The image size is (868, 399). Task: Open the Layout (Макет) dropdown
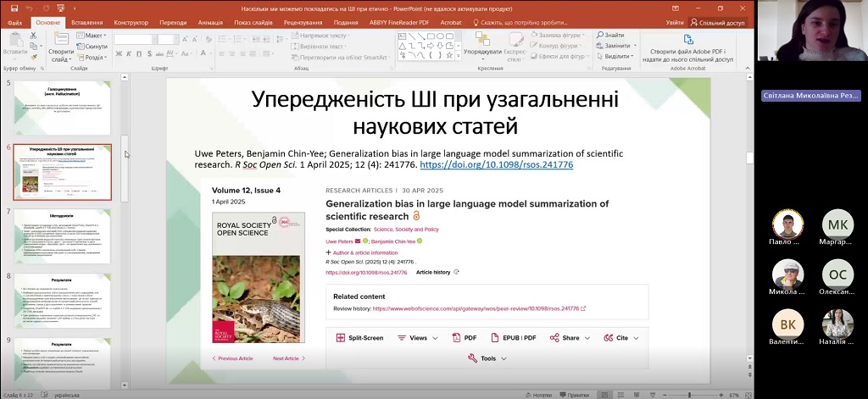click(x=92, y=36)
